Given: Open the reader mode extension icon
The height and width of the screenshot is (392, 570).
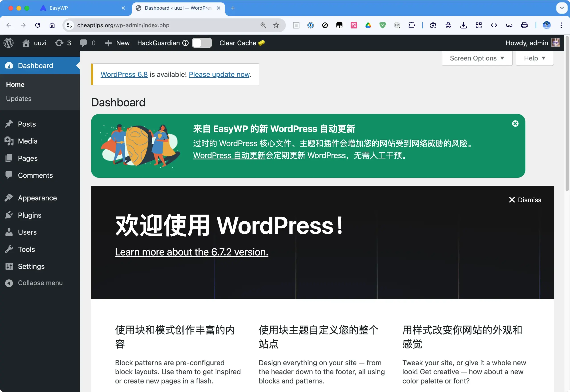Looking at the screenshot, I should click(x=296, y=25).
